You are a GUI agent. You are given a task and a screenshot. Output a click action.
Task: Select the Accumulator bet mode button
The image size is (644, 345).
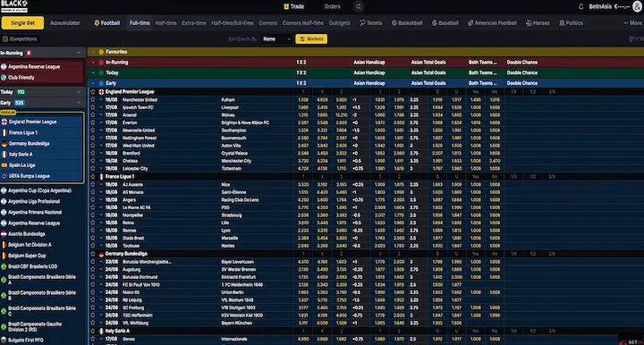pos(65,23)
